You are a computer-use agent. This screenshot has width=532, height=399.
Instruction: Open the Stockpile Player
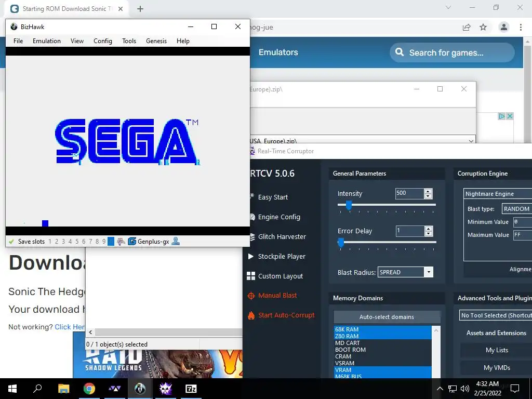[x=281, y=256]
